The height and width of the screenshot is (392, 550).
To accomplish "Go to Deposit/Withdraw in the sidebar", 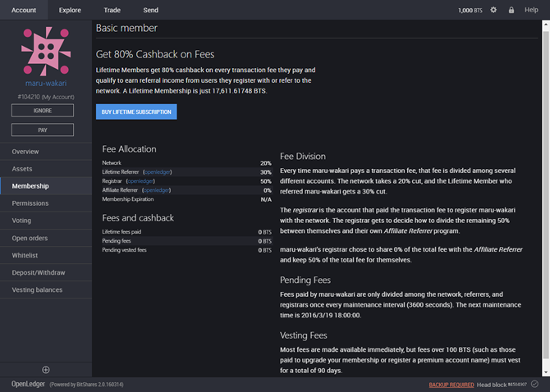I will coord(39,272).
